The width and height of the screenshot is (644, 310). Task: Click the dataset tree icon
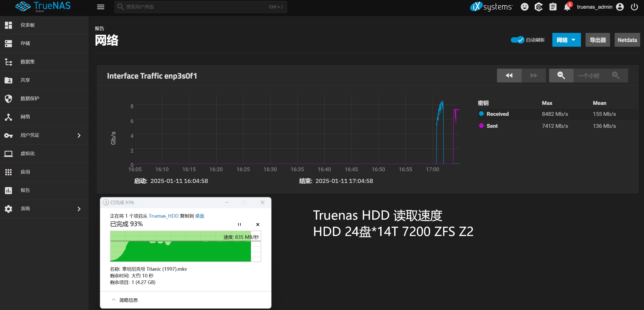pyautogui.click(x=8, y=62)
